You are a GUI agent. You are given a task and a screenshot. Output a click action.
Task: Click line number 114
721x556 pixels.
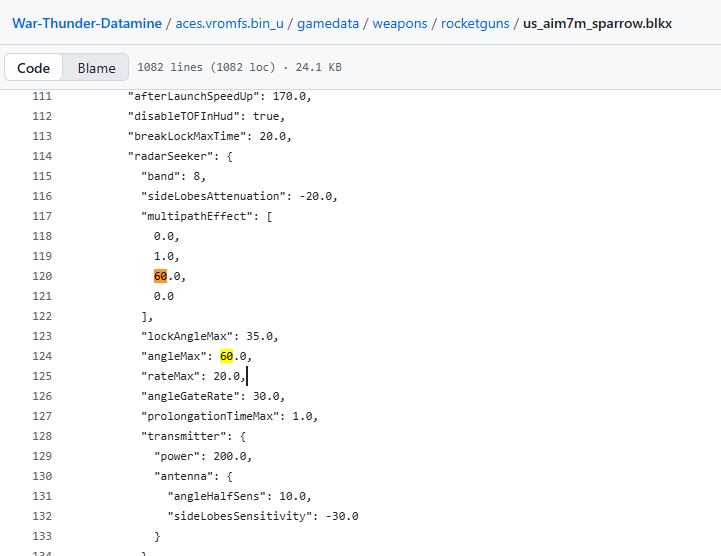coord(41,156)
